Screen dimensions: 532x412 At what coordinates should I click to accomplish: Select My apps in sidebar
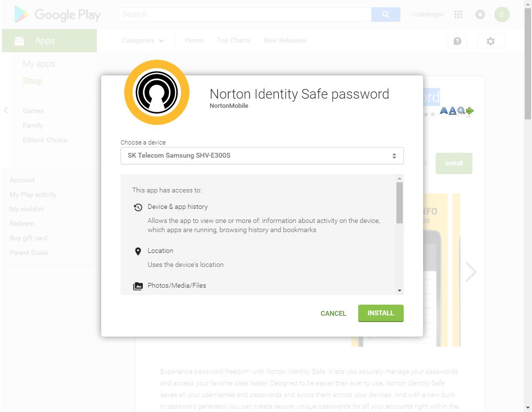[39, 64]
